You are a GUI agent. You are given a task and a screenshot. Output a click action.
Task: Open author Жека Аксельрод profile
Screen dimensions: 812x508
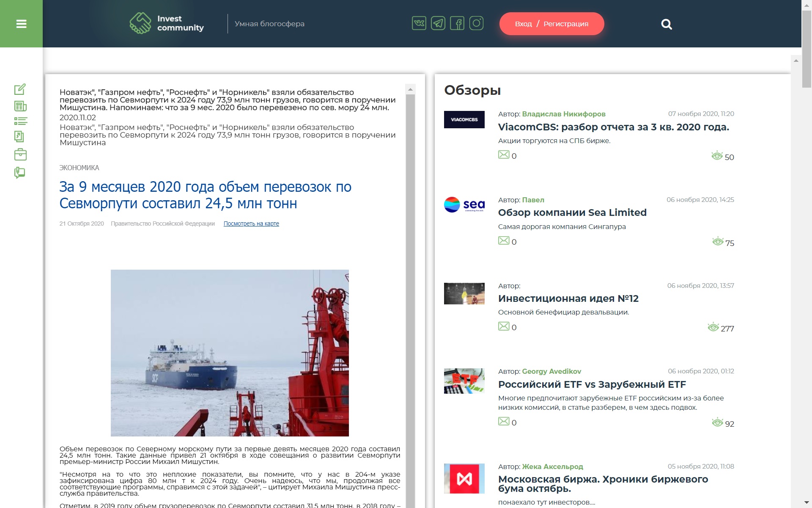(x=552, y=467)
